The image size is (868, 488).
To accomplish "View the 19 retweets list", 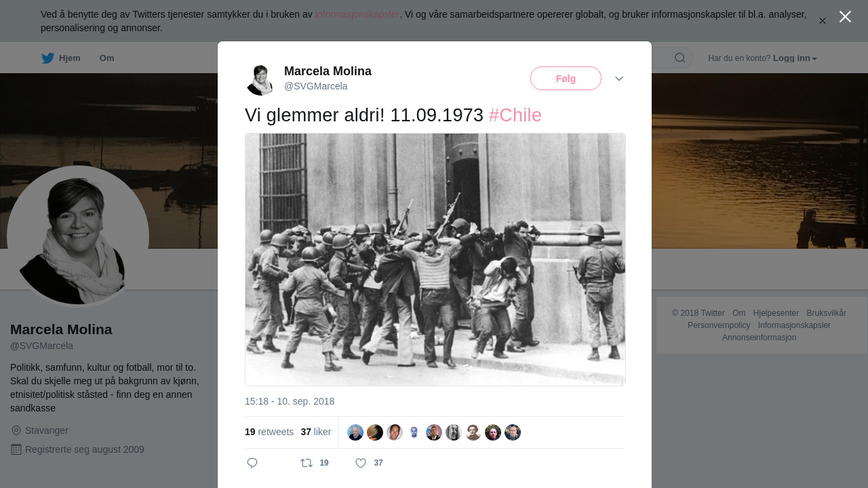I will (269, 432).
